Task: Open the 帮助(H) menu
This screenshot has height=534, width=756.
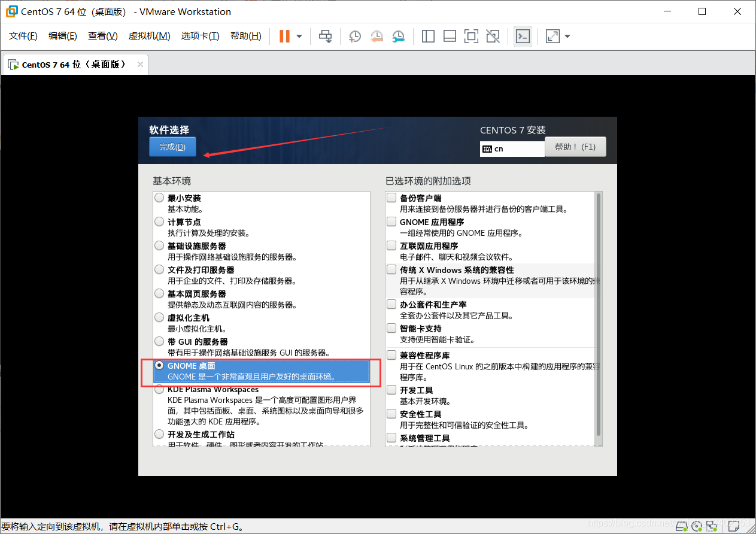Action: [245, 37]
